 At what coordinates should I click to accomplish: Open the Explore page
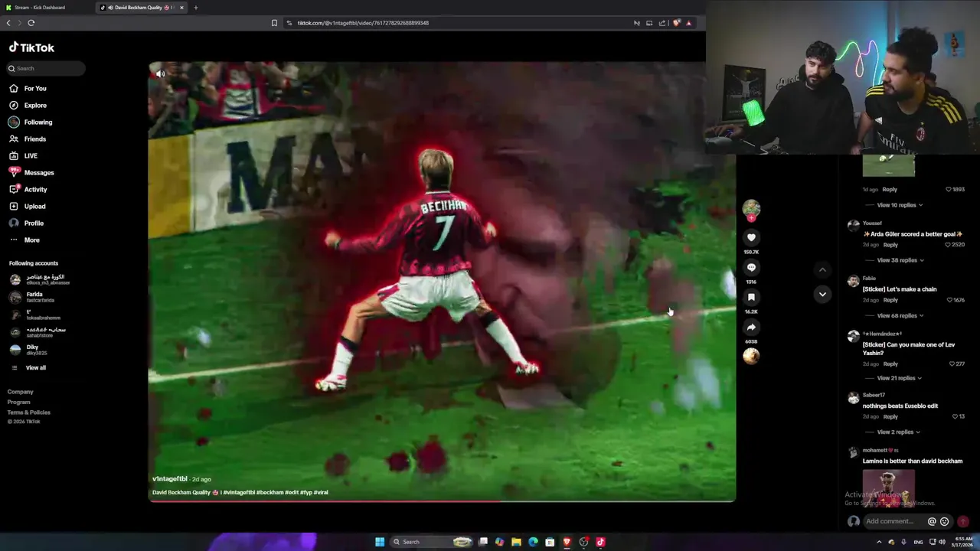(x=28, y=106)
